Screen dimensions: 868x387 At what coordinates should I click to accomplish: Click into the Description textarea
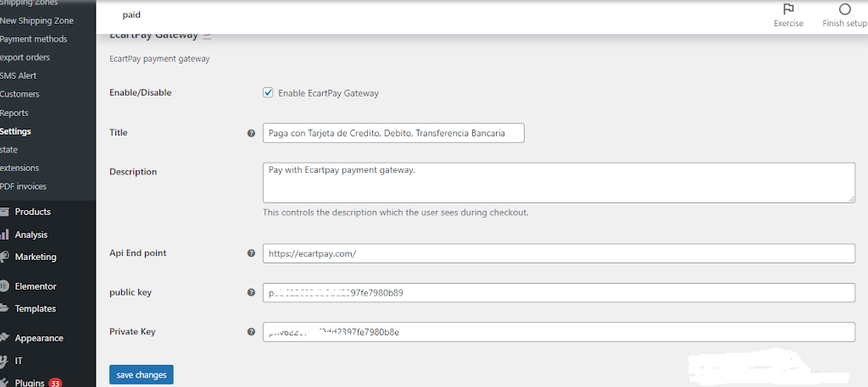coord(559,182)
